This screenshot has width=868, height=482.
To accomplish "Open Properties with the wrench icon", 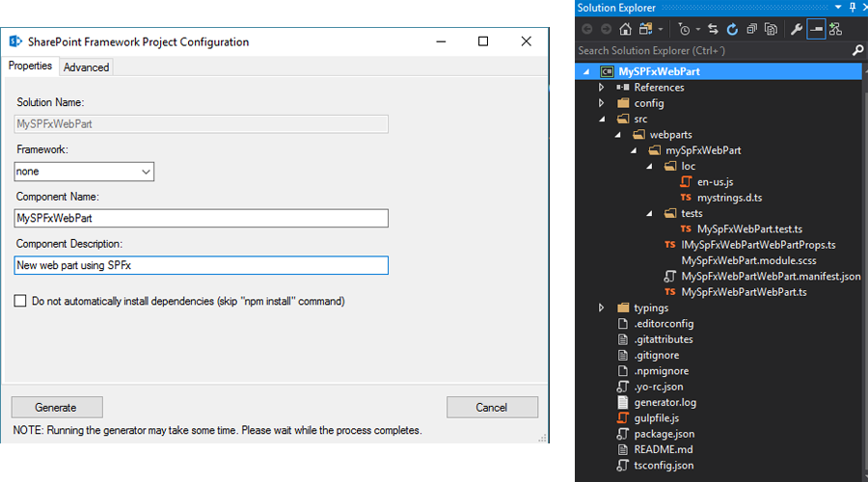I will (797, 29).
